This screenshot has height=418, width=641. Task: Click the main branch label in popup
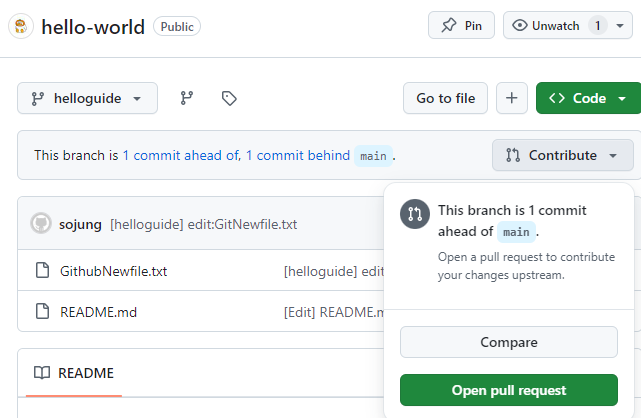(516, 232)
